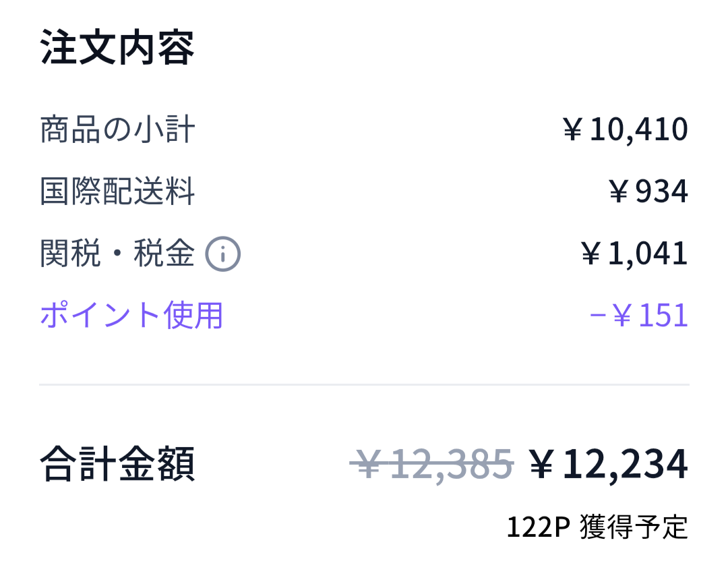The width and height of the screenshot is (728, 580).
Task: Click the crossed-out 12,385 original number
Action: point(450,464)
